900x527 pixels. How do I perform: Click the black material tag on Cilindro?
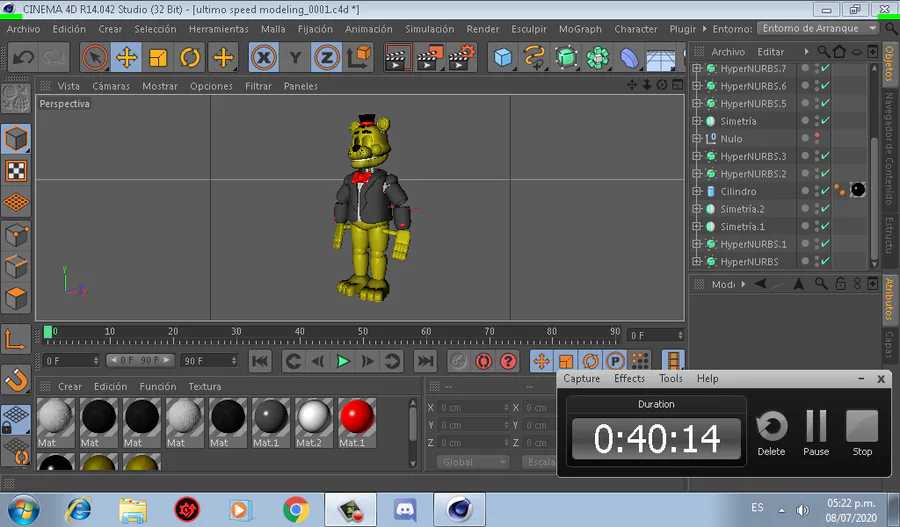tap(858, 190)
